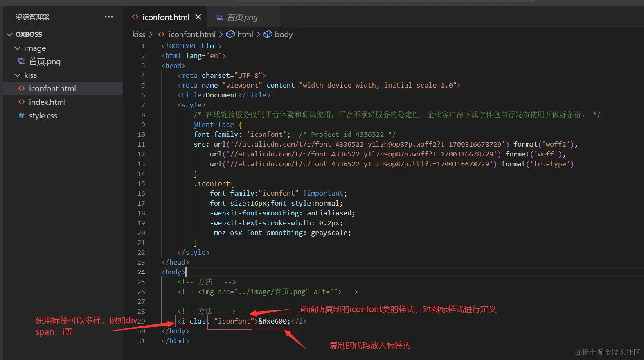Place cursor on the DOCTYPE html line
Screen dimensions: 644x360
click(x=191, y=46)
